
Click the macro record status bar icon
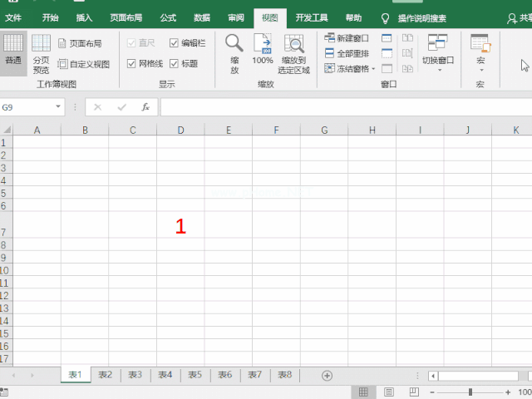pos(4,392)
